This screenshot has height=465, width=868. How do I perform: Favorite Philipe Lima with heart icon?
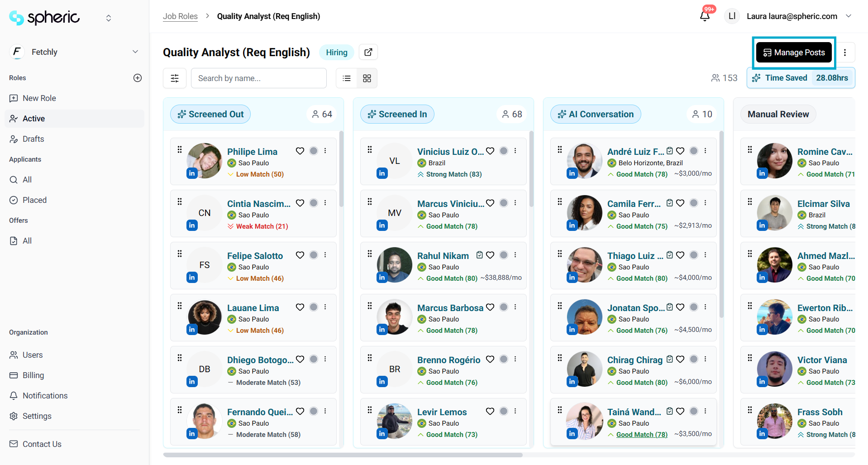coord(300,151)
